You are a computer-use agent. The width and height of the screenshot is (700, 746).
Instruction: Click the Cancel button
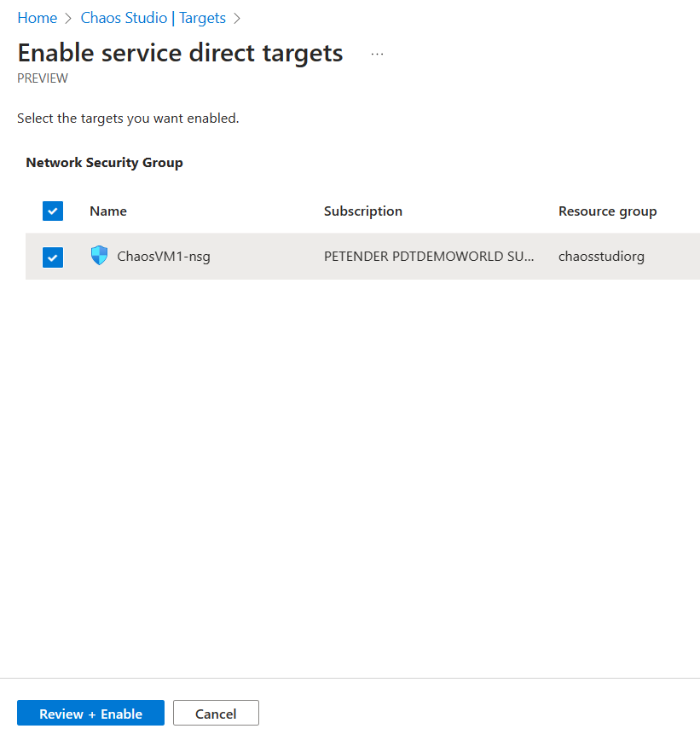point(216,713)
